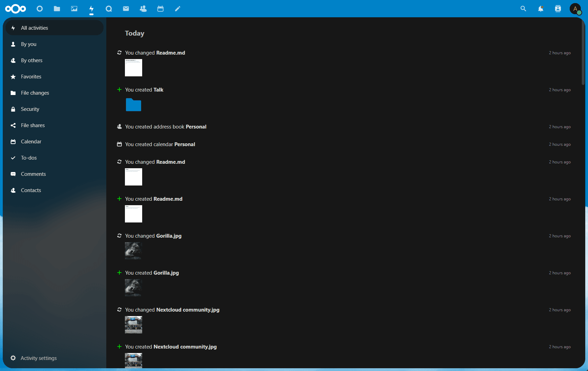Open Gorilla.jpg link in changed entry
The image size is (588, 371).
click(x=169, y=236)
